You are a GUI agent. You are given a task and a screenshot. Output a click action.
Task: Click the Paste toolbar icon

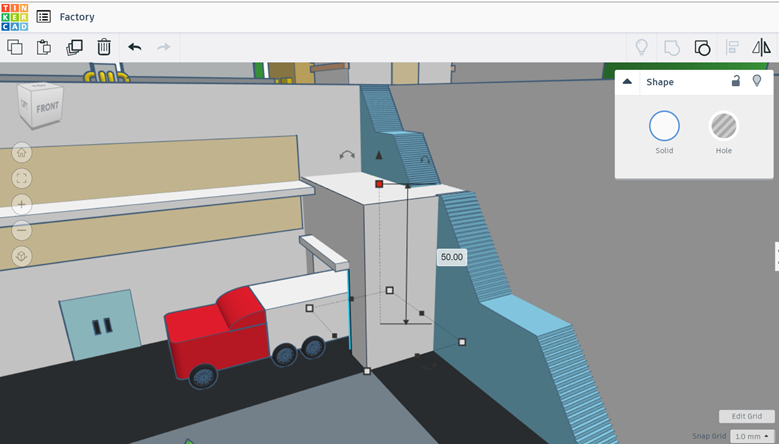point(44,47)
